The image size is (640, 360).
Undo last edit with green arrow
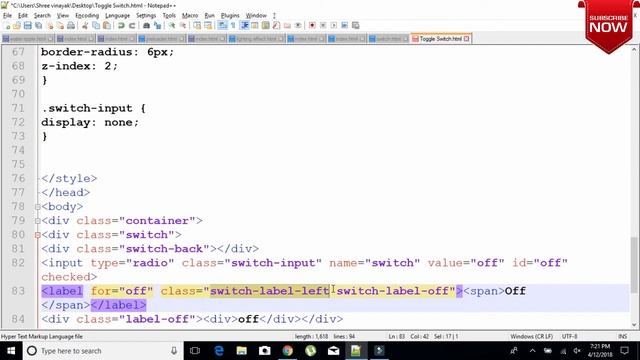121,25
